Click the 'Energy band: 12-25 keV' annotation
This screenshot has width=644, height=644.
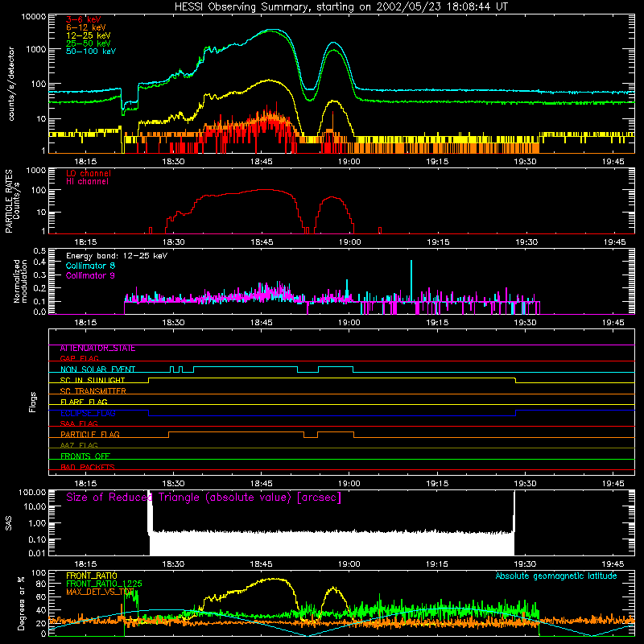[117, 256]
